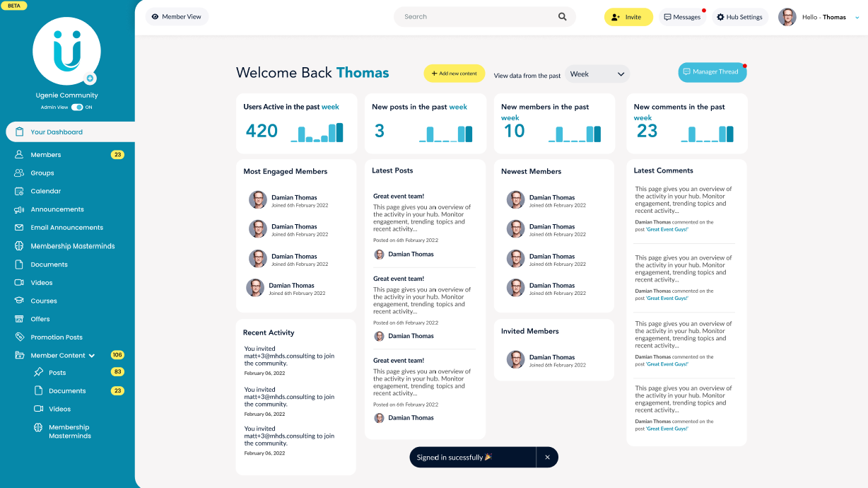This screenshot has height=488, width=868.
Task: Click the new comments value 23
Action: click(x=647, y=131)
